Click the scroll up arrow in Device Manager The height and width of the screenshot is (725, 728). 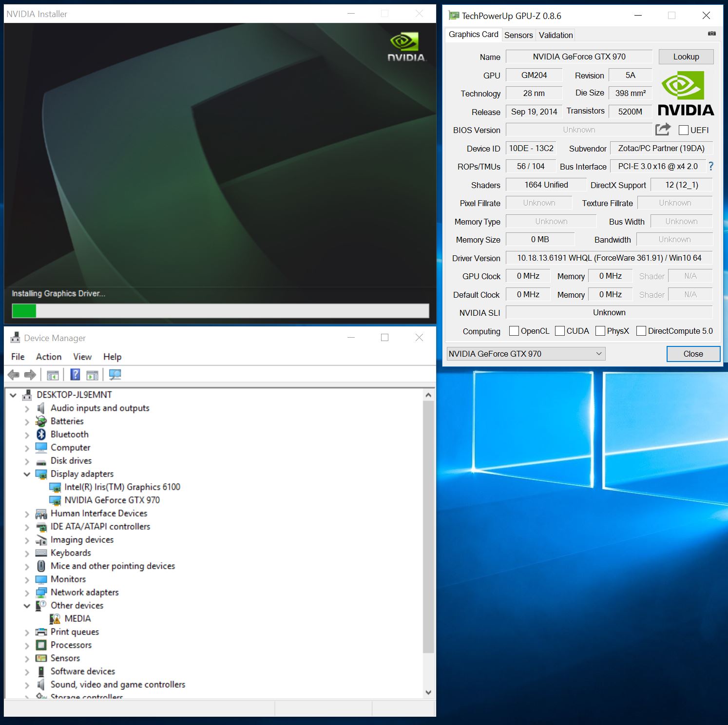coord(428,395)
